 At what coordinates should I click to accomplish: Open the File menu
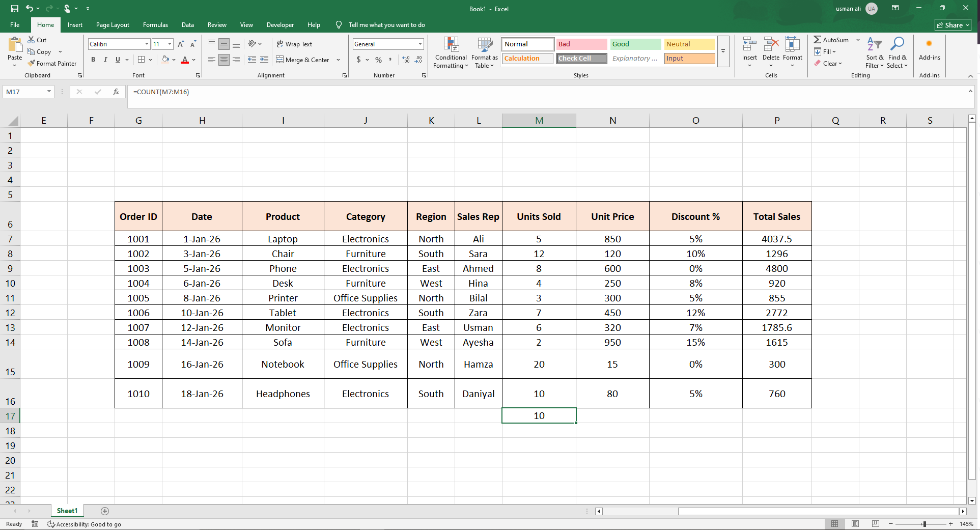point(15,25)
